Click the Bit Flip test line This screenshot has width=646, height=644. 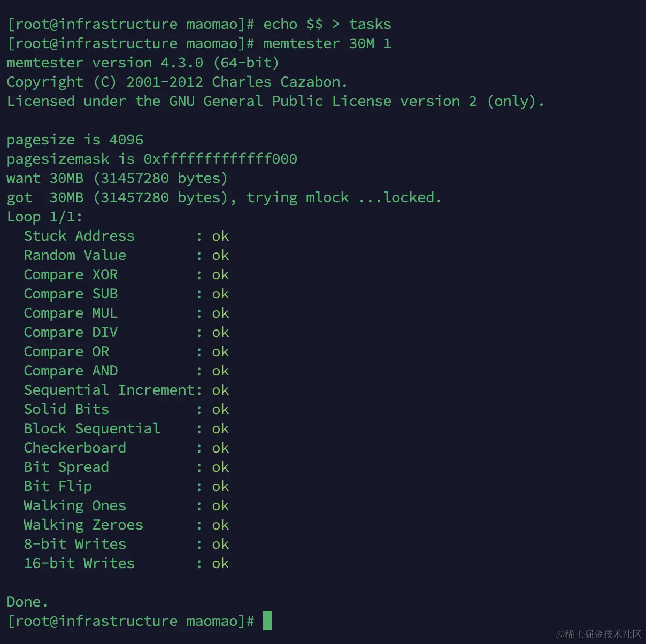126,487
